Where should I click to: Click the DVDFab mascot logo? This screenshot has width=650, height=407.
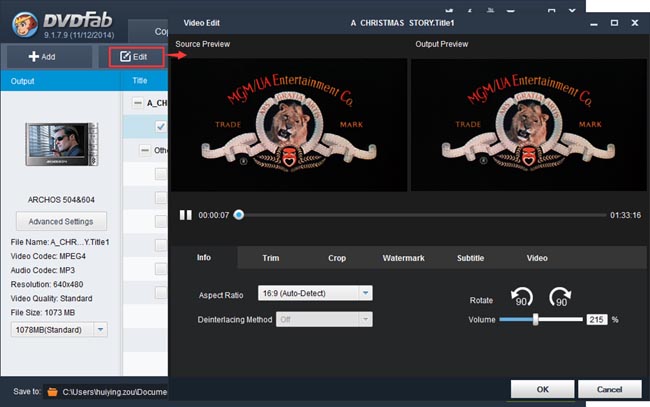pyautogui.click(x=25, y=24)
